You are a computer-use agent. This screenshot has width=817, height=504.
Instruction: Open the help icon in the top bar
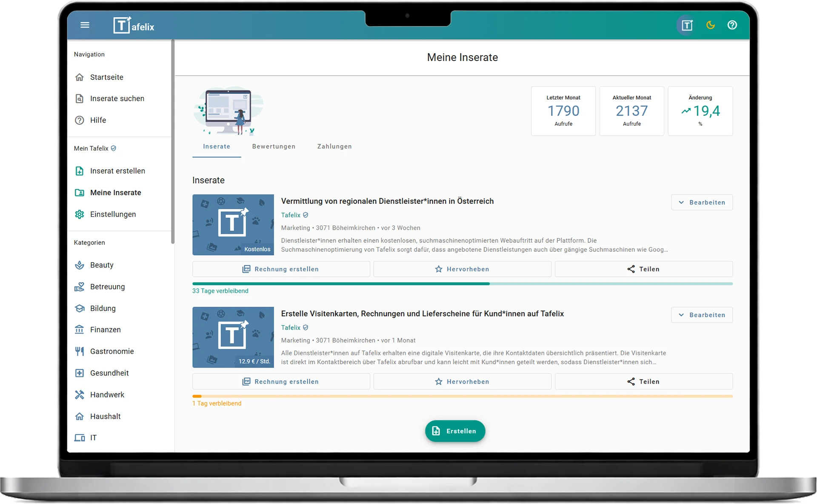pyautogui.click(x=732, y=25)
